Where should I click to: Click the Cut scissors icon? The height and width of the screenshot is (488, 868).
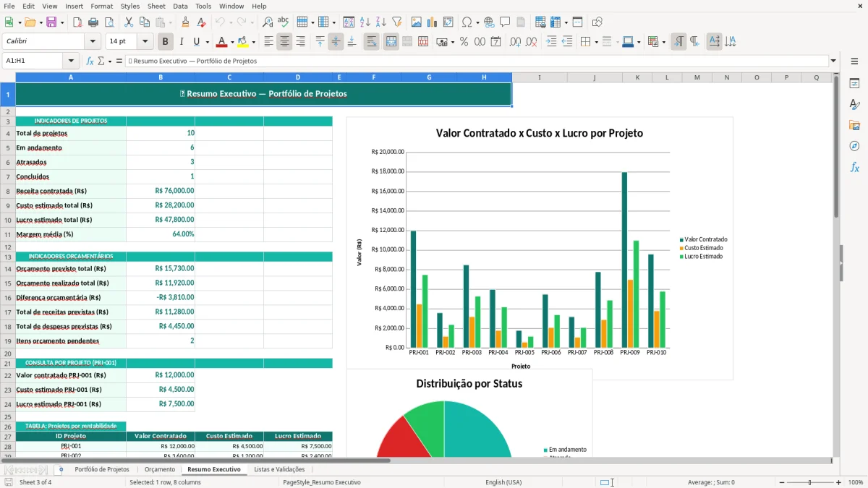click(129, 22)
